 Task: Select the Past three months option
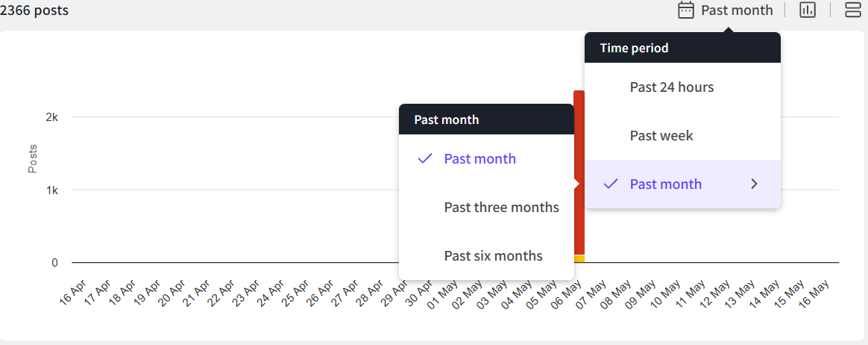501,208
